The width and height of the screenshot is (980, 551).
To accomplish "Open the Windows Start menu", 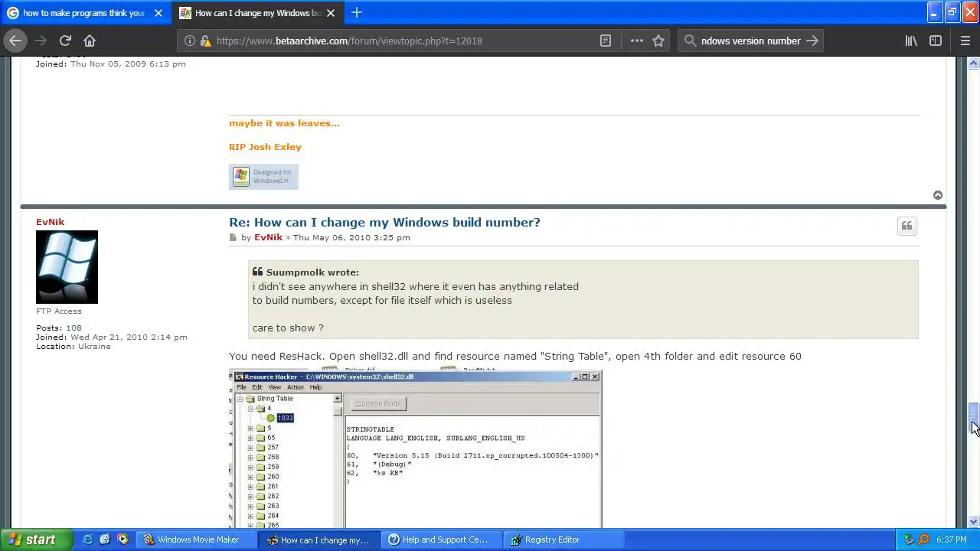I will coord(36,540).
